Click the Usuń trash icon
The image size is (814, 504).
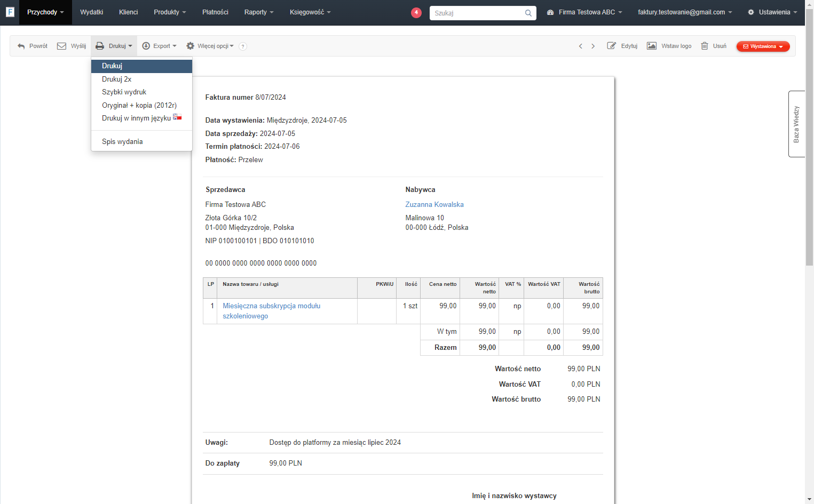pos(705,46)
